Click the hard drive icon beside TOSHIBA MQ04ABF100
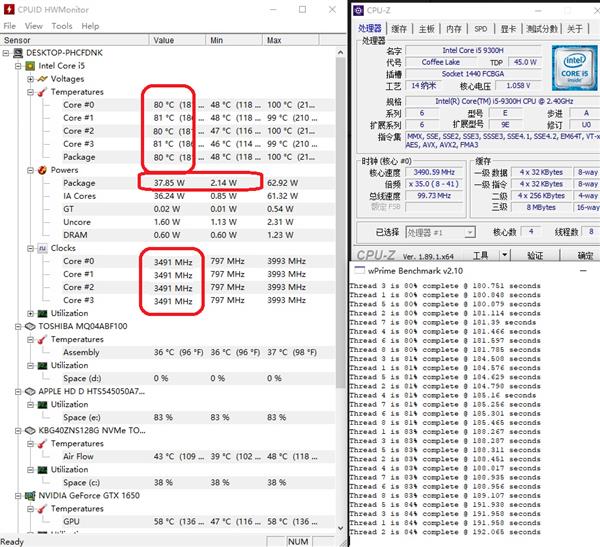The height and width of the screenshot is (547, 600). point(30,327)
